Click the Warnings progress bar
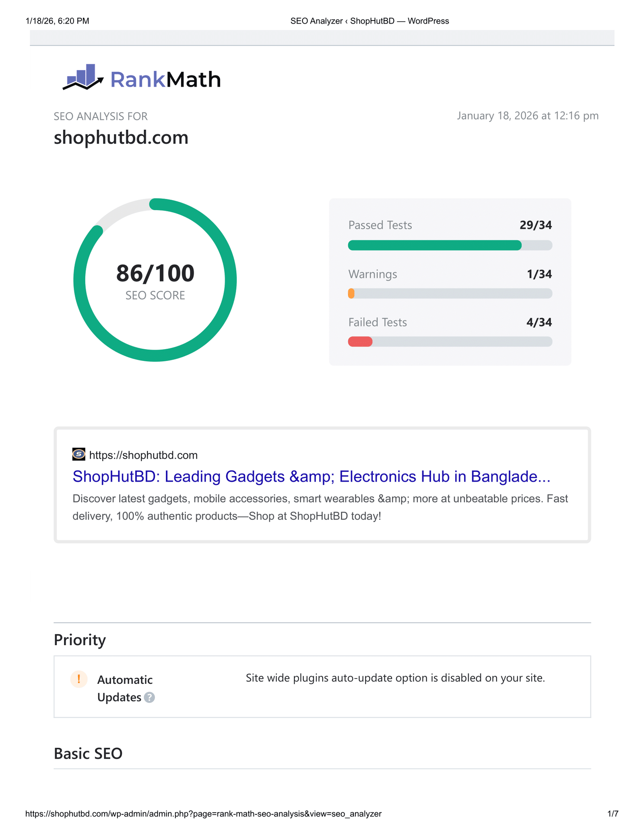Viewport: 644px width, 834px height. (x=450, y=294)
